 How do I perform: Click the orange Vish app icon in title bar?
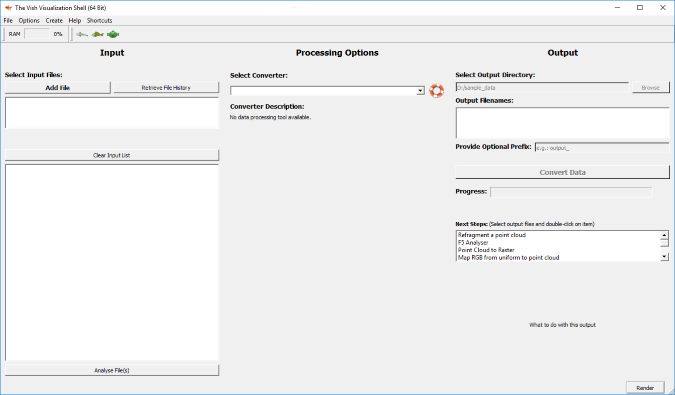[8, 8]
